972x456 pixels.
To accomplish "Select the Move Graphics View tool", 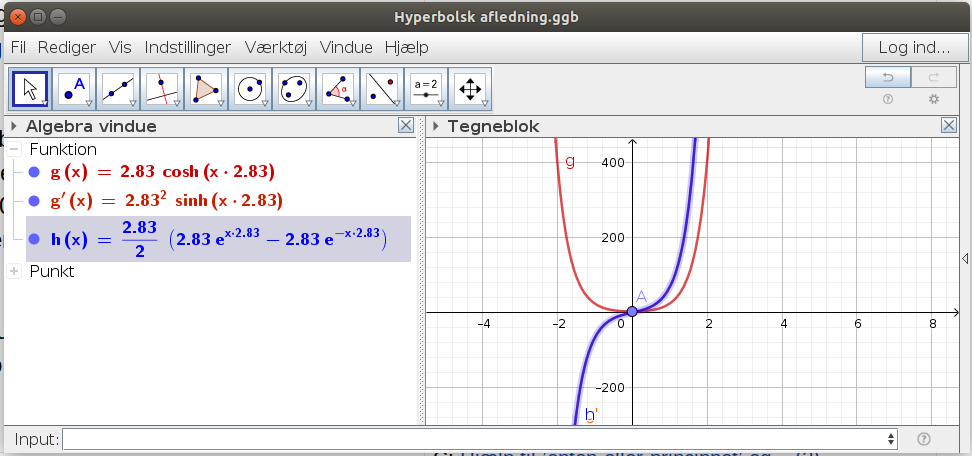I will tap(470, 90).
